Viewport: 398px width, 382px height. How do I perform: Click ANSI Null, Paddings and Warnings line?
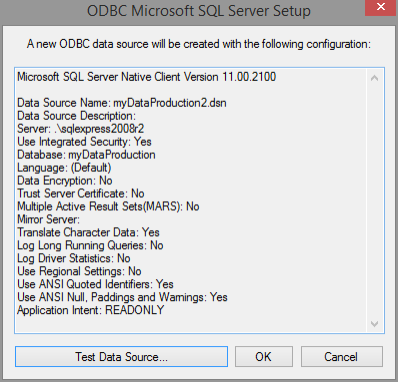pos(122,297)
